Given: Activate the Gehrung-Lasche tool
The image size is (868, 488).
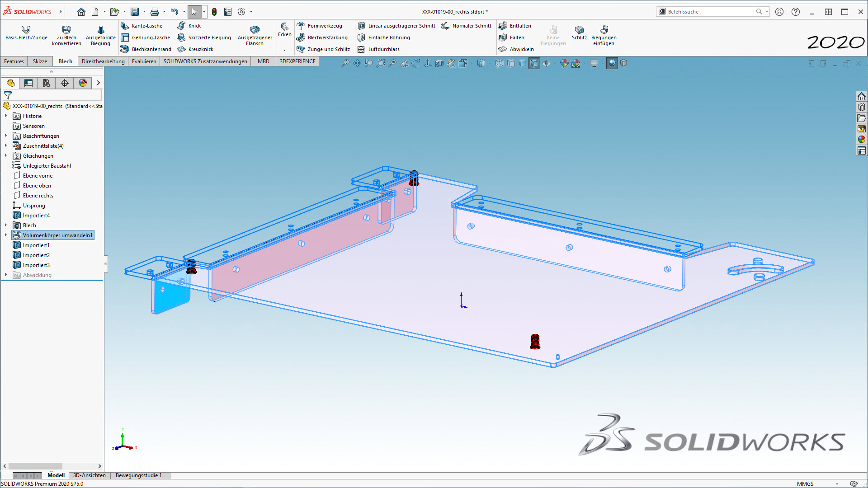Looking at the screenshot, I should tap(146, 38).
